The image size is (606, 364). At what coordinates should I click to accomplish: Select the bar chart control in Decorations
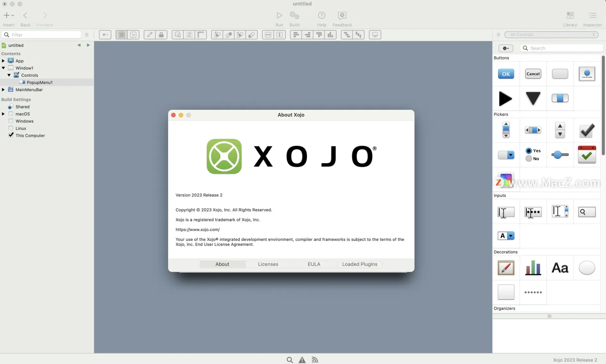pyautogui.click(x=533, y=268)
